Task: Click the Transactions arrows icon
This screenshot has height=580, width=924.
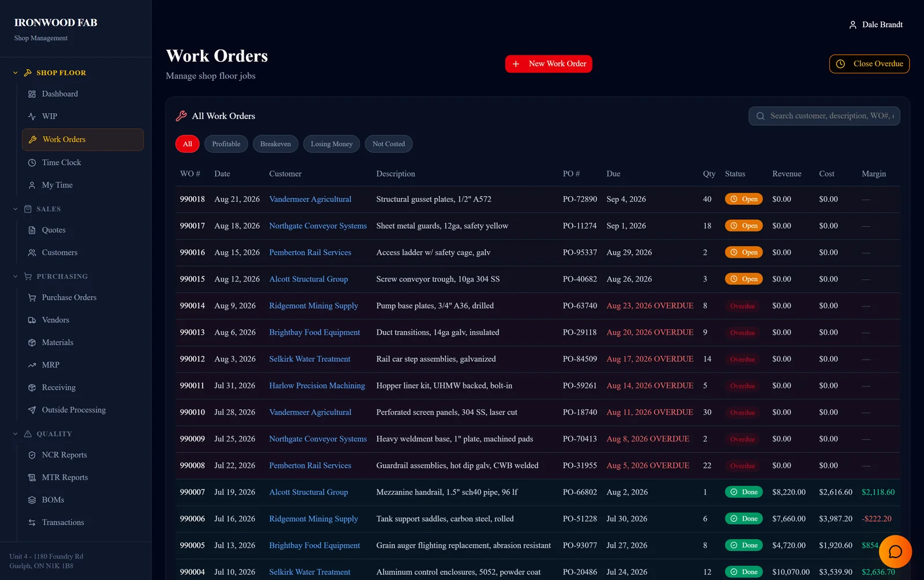Action: (32, 523)
